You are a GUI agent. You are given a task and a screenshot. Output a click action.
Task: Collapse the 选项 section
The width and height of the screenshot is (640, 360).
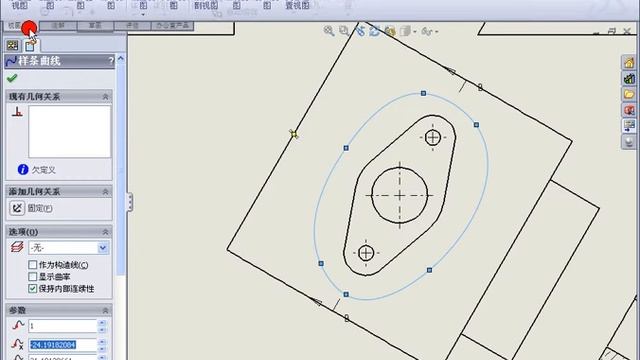tap(105, 232)
